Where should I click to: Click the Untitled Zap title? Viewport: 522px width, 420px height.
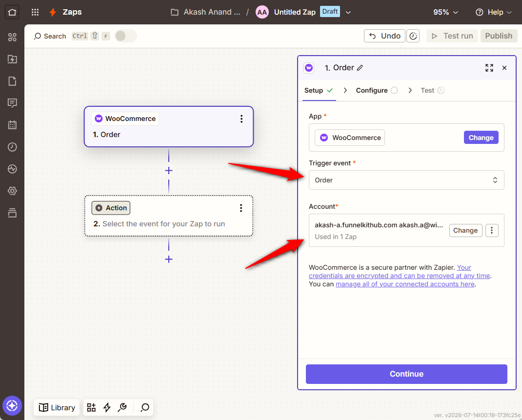[295, 12]
